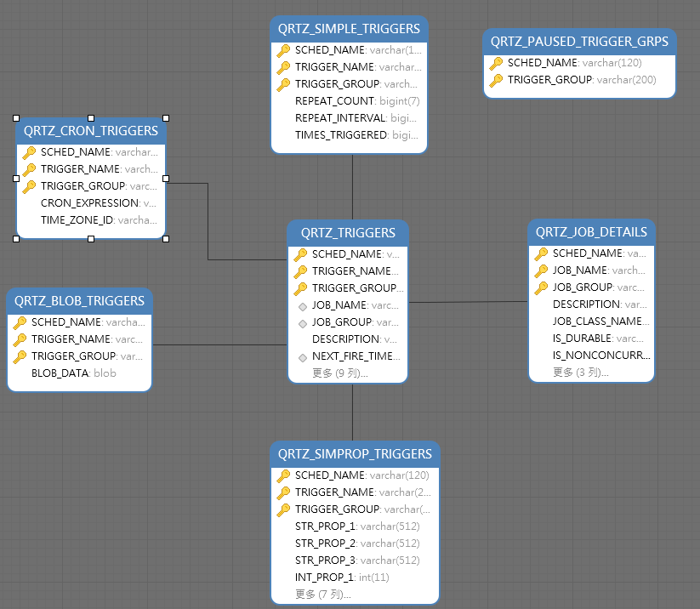
Task: Select IS_DURABLE column in QRTZ_JOB_DETAILS
Action: coord(598,339)
